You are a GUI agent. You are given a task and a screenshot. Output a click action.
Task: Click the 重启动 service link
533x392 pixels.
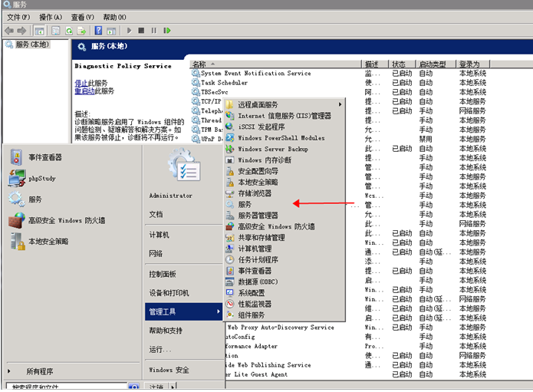[84, 91]
